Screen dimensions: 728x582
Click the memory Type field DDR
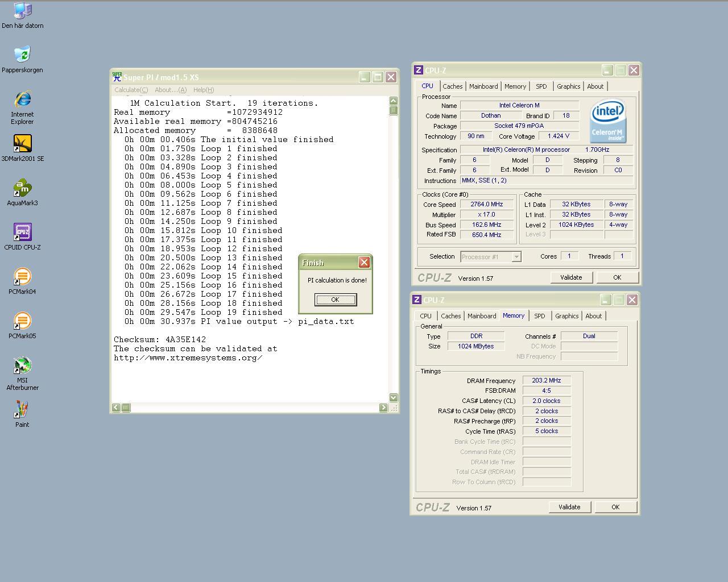(x=476, y=336)
